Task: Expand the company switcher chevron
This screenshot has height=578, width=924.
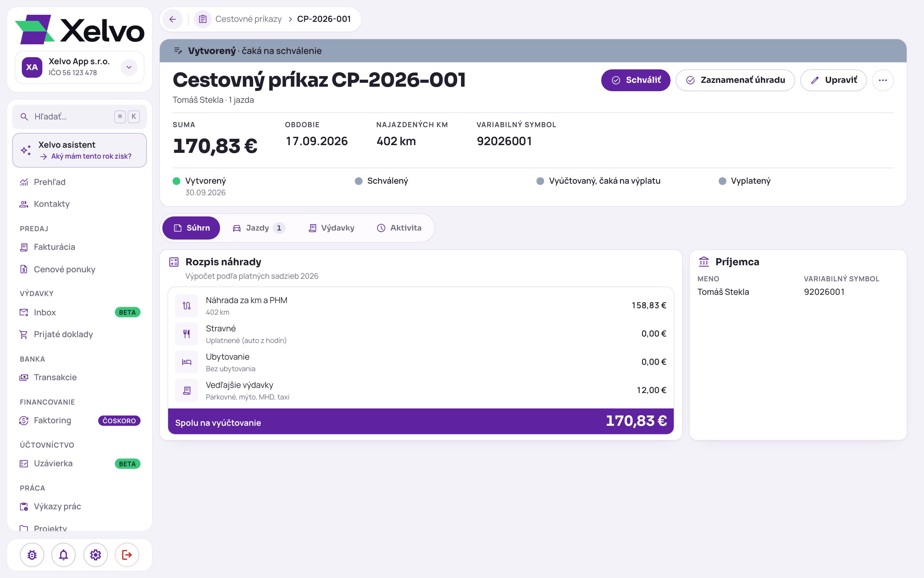Action: tap(129, 67)
